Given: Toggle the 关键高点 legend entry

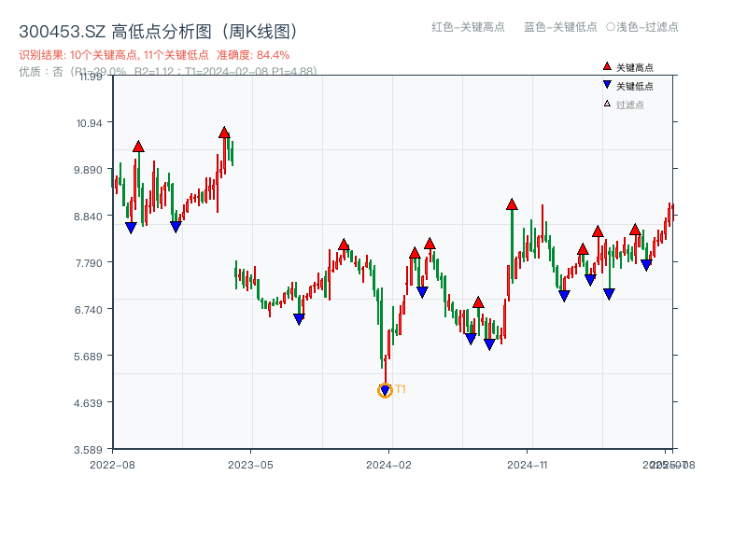Looking at the screenshot, I should 627,67.
